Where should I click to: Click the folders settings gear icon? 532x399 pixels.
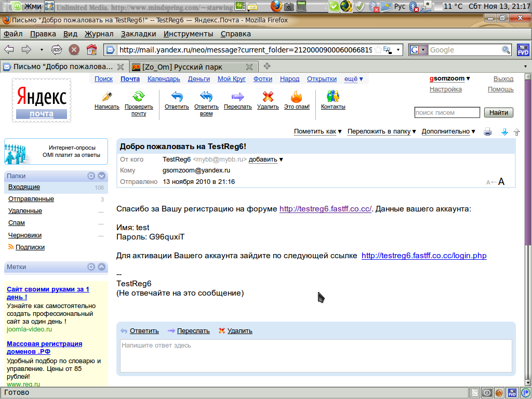91,176
